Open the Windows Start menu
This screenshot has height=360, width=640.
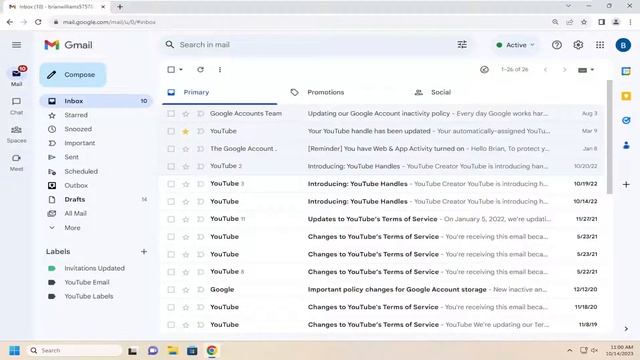coord(14,351)
